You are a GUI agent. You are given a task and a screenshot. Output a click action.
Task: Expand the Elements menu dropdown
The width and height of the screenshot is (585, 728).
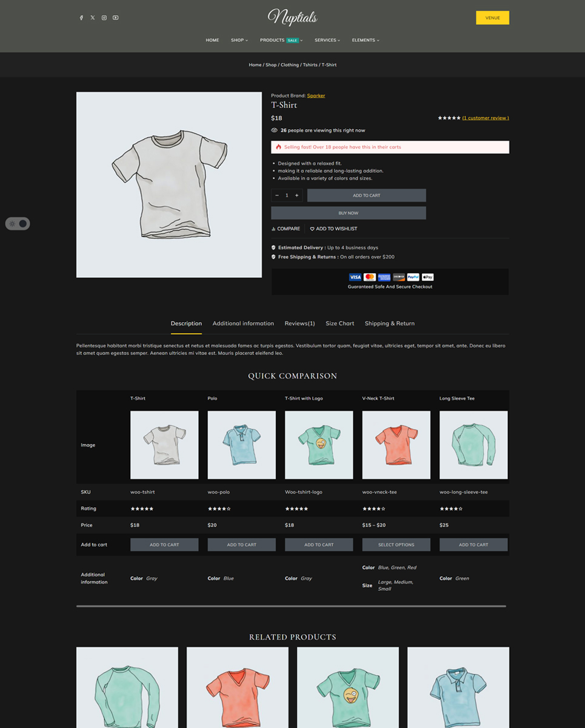coord(366,40)
